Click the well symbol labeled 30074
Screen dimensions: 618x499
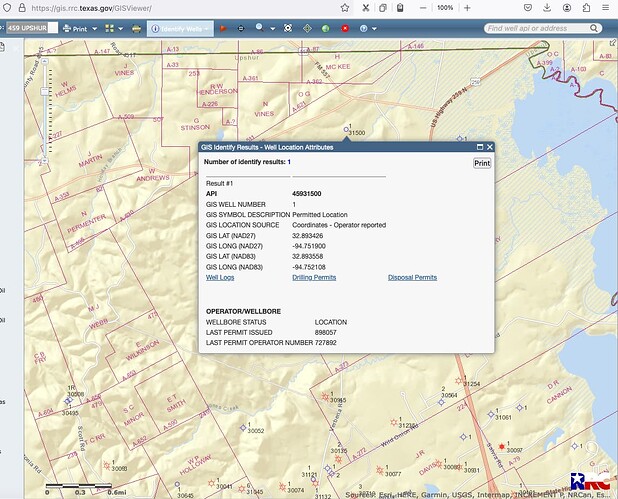click(282, 487)
